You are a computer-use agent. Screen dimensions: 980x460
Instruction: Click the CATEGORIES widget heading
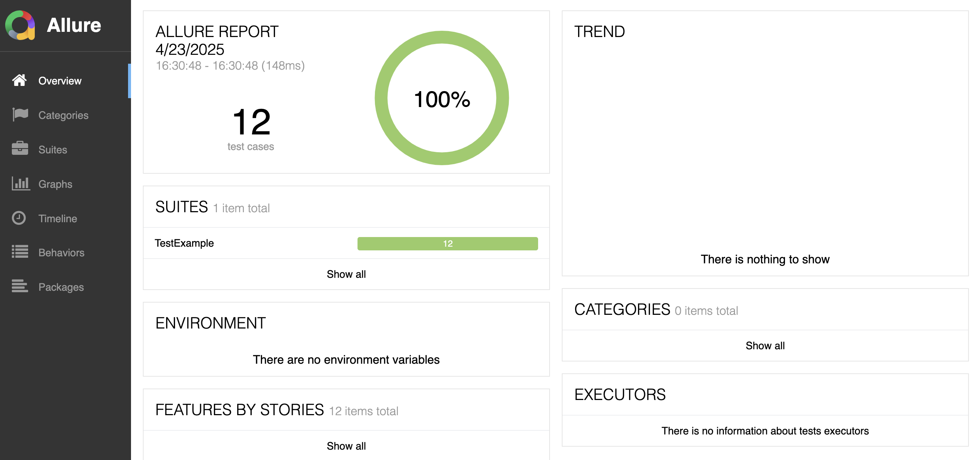pyautogui.click(x=622, y=310)
